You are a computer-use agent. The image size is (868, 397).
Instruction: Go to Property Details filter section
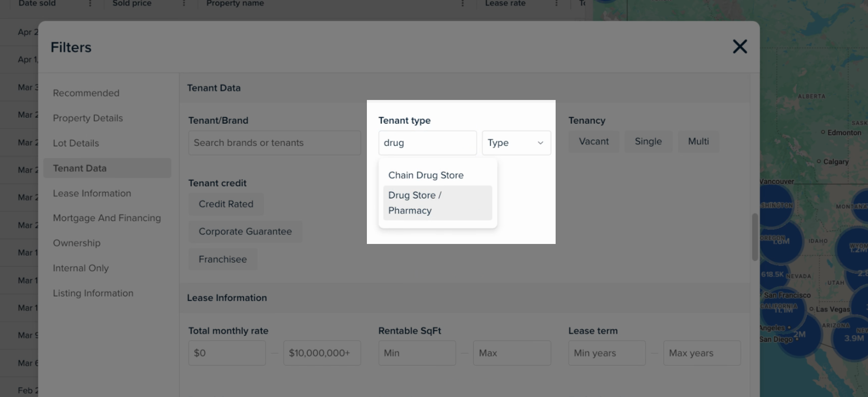88,118
